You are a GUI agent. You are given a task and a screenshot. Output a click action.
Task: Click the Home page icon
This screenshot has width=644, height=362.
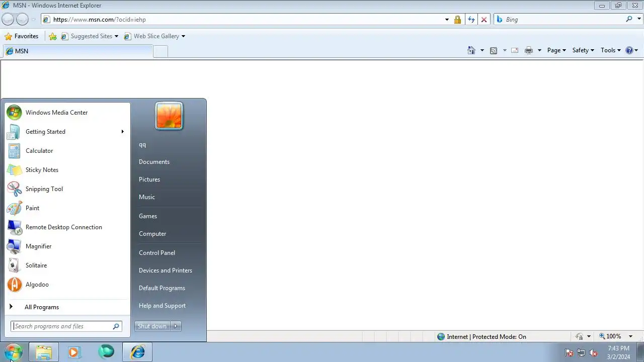pos(471,50)
